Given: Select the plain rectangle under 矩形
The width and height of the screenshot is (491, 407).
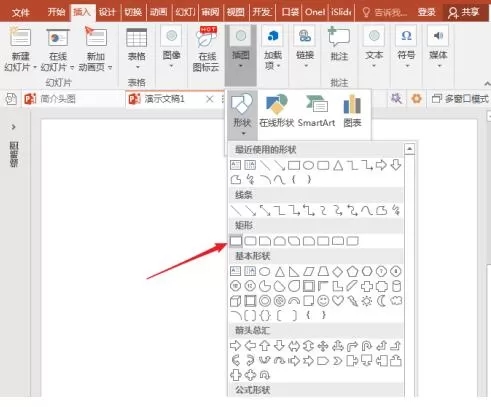Looking at the screenshot, I should click(x=236, y=241).
